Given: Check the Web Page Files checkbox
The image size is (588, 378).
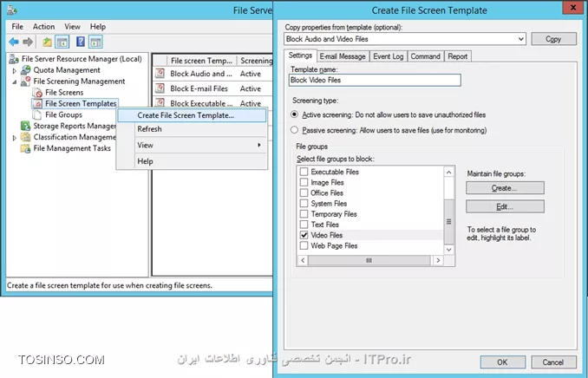Looking at the screenshot, I should click(x=304, y=245).
